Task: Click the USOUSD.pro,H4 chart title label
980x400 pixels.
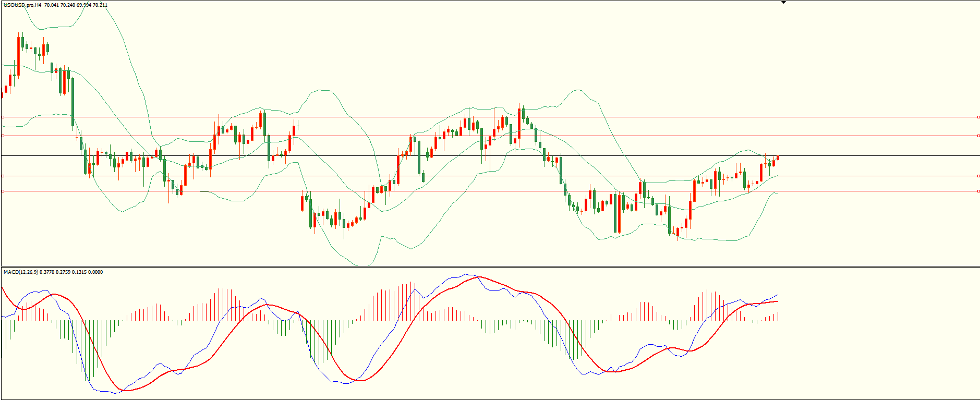Action: tap(22, 5)
